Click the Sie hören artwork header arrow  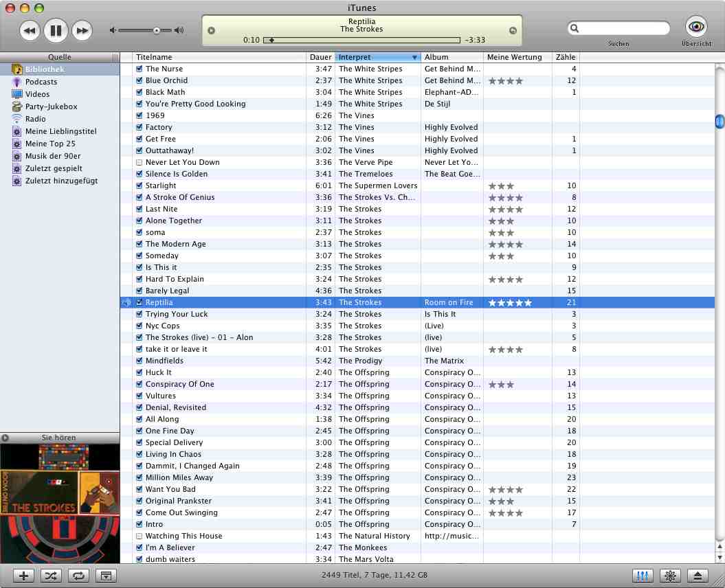pos(5,438)
